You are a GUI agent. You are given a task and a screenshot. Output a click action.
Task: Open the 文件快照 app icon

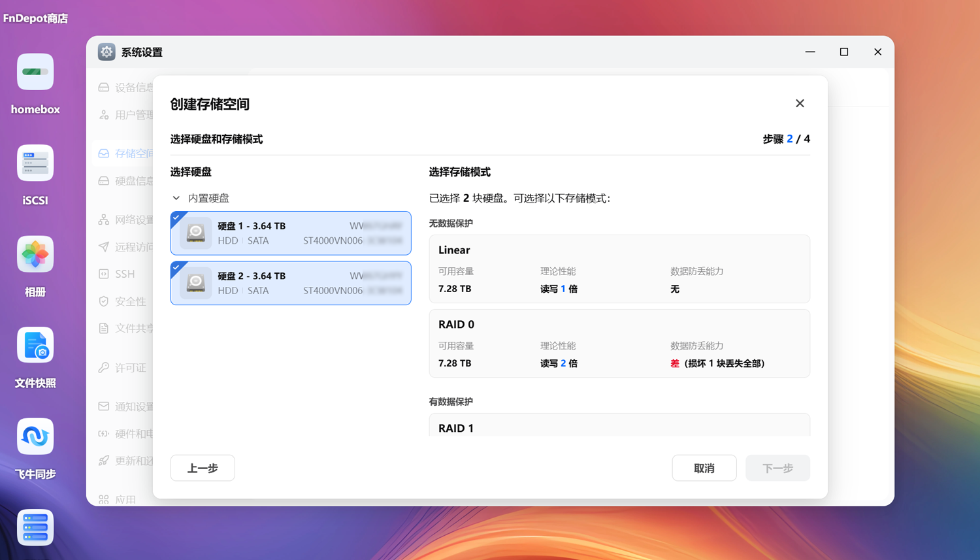[35, 345]
